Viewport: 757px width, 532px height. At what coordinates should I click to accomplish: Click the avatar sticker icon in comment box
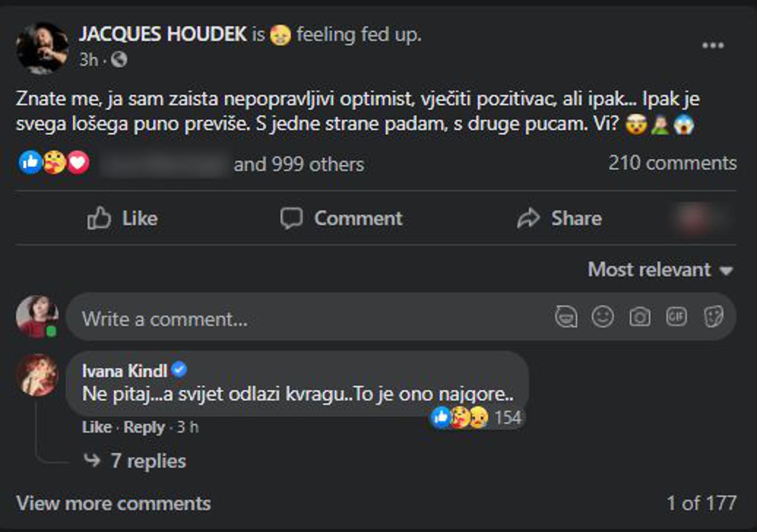pos(566,317)
